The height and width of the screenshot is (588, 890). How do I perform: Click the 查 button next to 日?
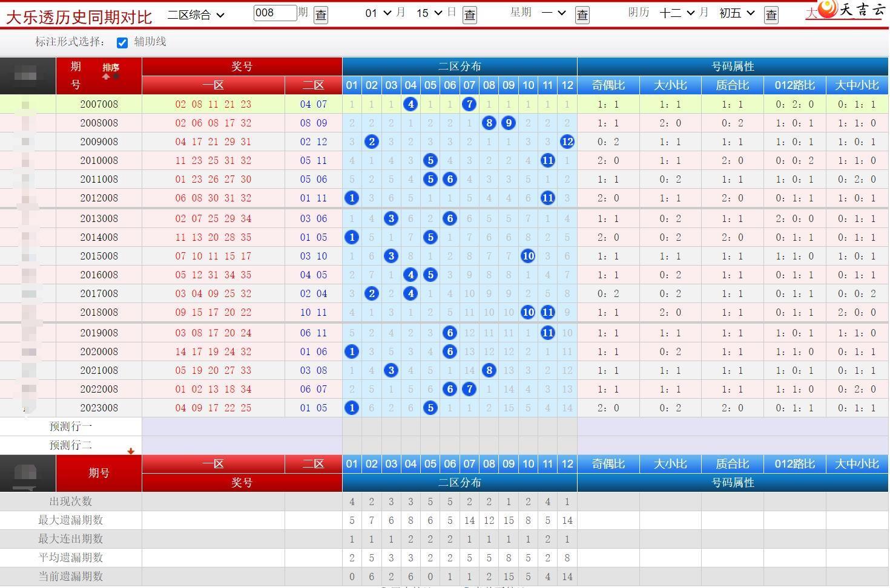pyautogui.click(x=469, y=15)
